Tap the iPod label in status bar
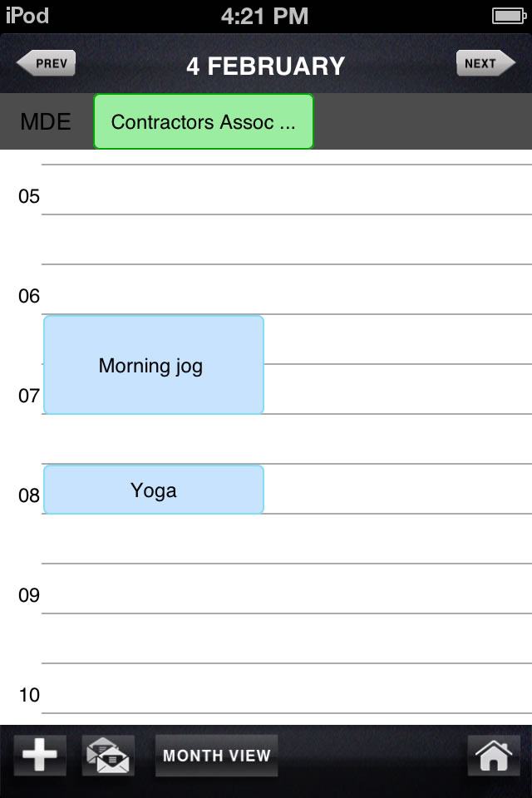This screenshot has height=798, width=532. pyautogui.click(x=27, y=16)
